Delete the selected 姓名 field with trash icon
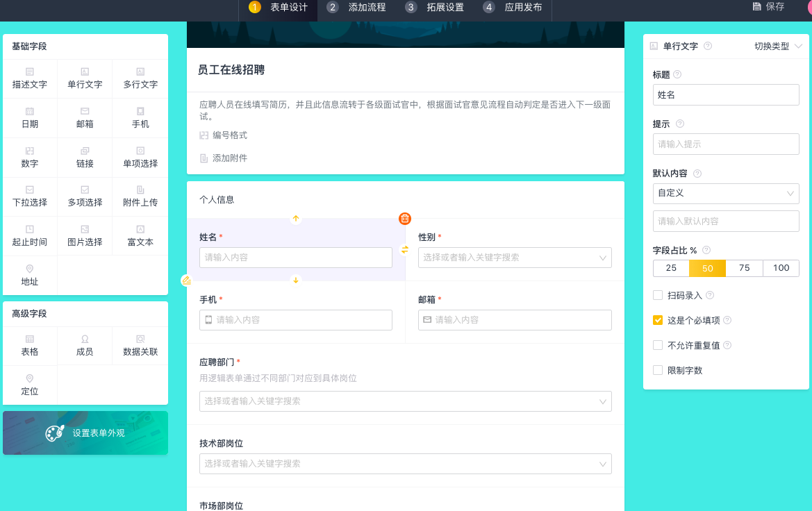Image resolution: width=812 pixels, height=511 pixels. (405, 219)
